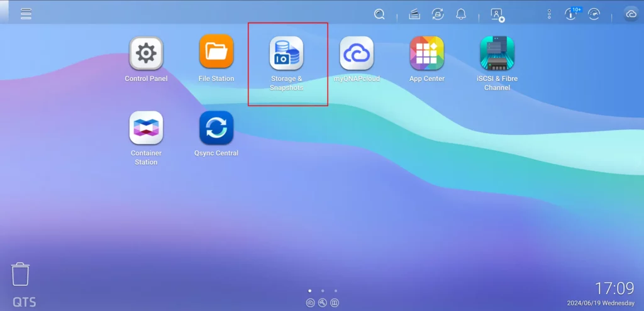The image size is (644, 311).
Task: Open the notifications bell
Action: coord(461,14)
